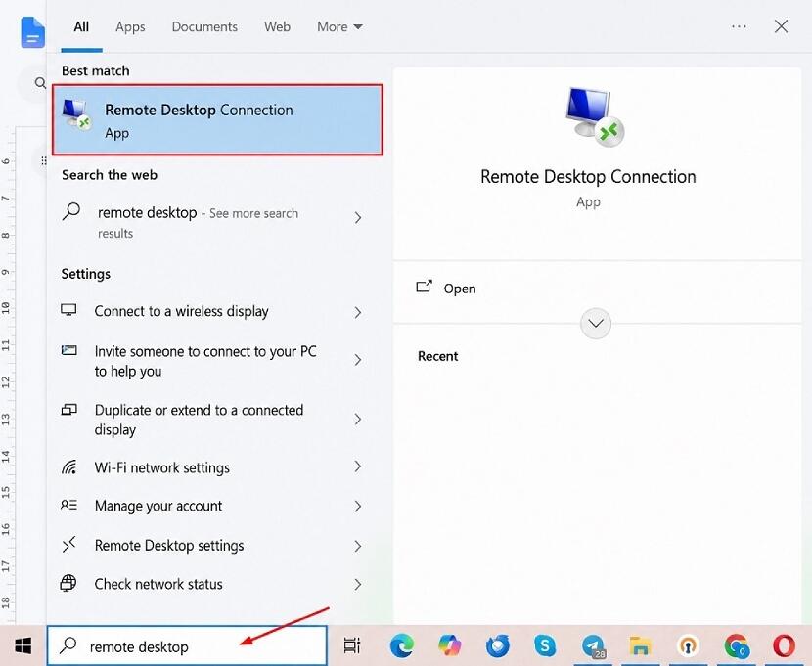Expand arrow next to Check network status
Viewport: 812px width, 666px height.
[x=358, y=585]
